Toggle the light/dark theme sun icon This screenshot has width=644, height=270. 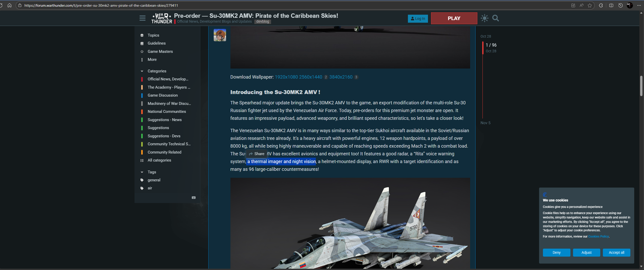(x=485, y=18)
